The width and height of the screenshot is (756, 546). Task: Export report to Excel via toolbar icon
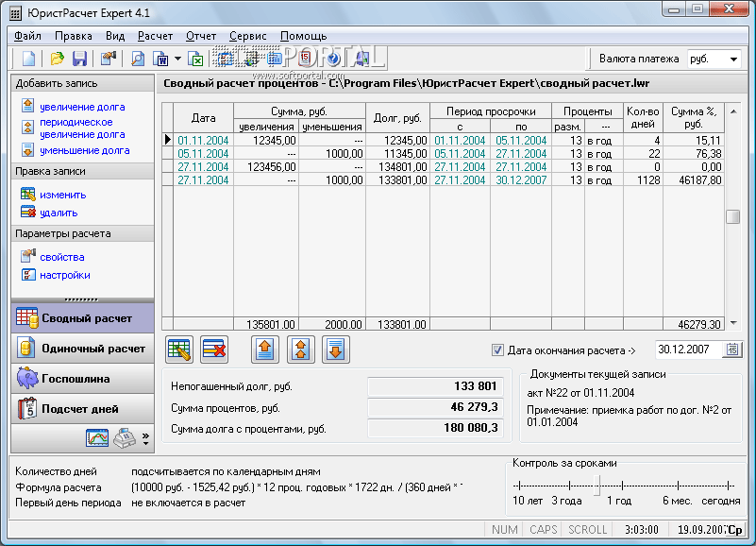coord(195,59)
